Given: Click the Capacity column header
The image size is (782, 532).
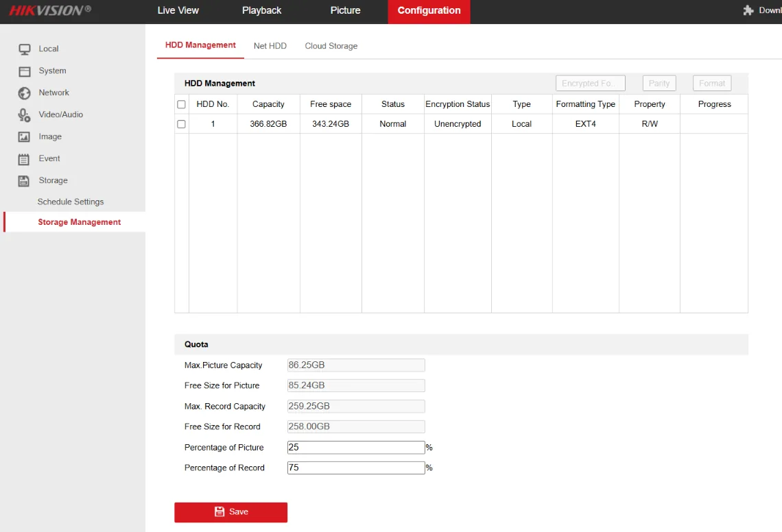Looking at the screenshot, I should (x=268, y=104).
